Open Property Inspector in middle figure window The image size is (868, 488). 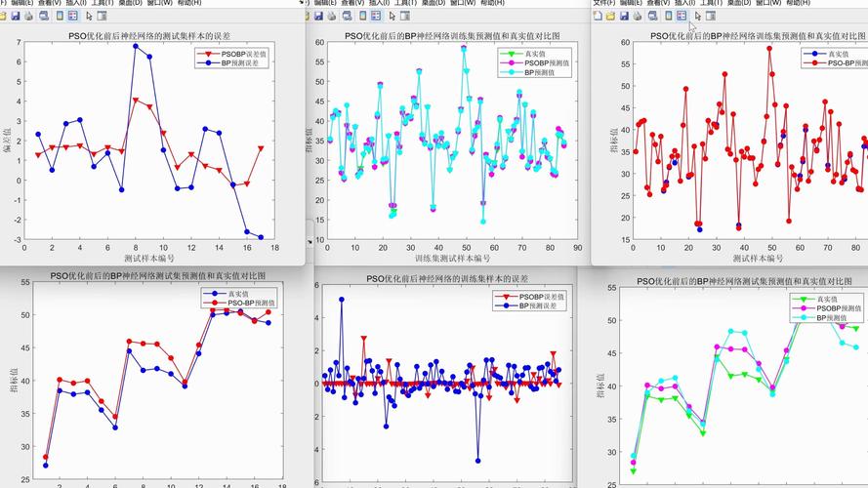pyautogui.click(x=405, y=16)
